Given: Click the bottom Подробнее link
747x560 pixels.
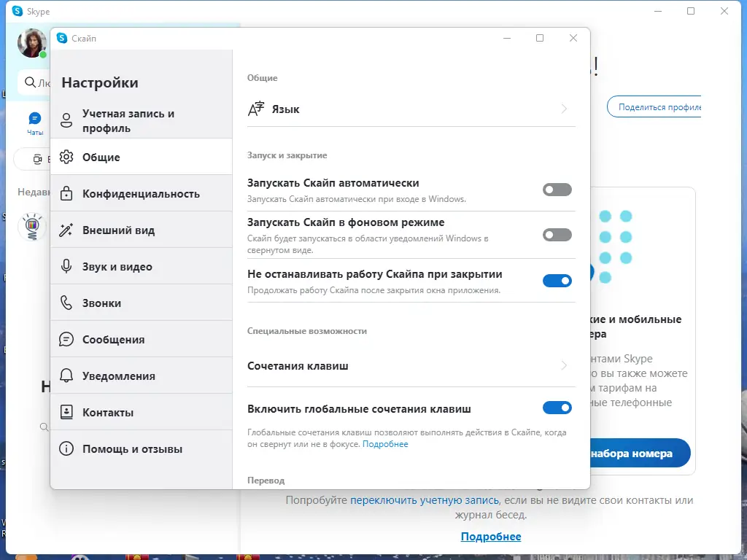Looking at the screenshot, I should tap(490, 537).
